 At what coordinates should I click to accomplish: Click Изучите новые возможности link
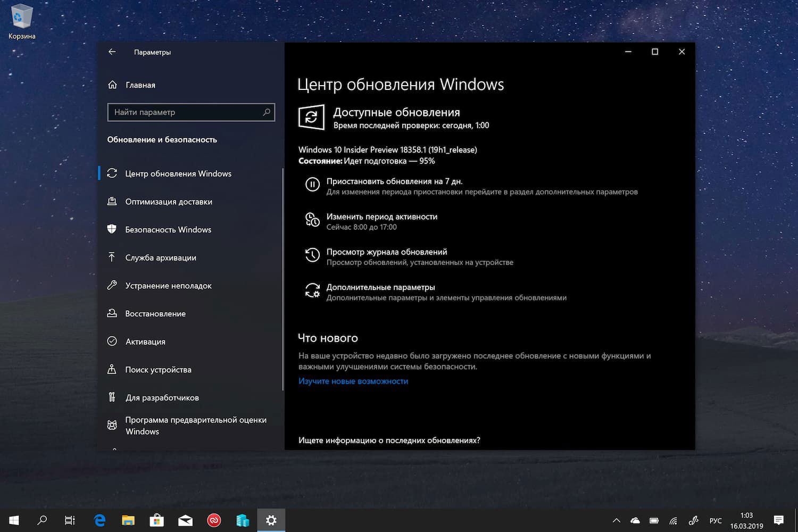pos(353,381)
